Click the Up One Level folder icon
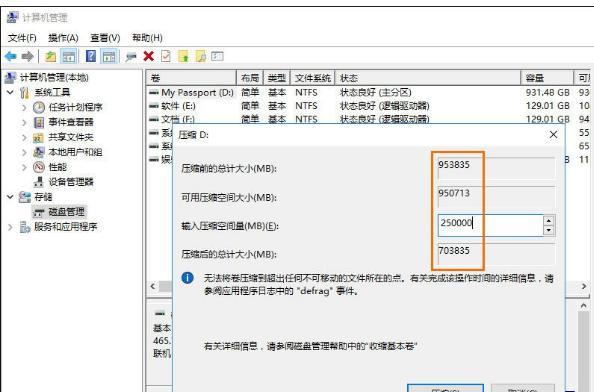The width and height of the screenshot is (594, 392). tap(50, 57)
